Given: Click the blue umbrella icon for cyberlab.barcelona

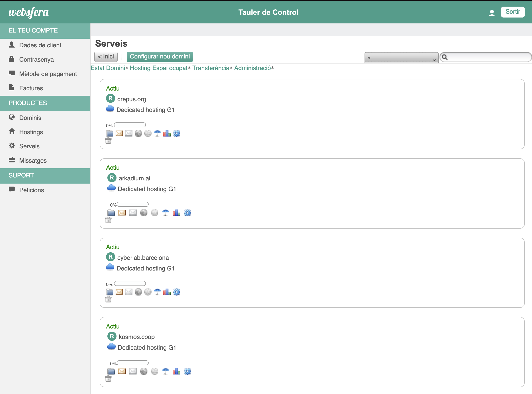Looking at the screenshot, I should coord(157,292).
